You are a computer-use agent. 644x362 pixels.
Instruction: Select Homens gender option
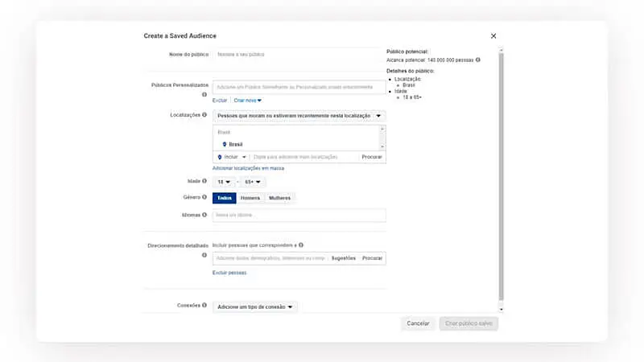point(250,198)
